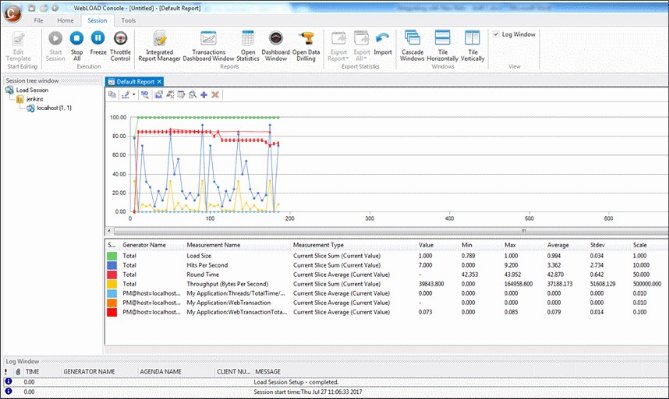The width and height of the screenshot is (669, 399).
Task: Click the chart pen icon in report toolbar
Action: click(x=125, y=95)
